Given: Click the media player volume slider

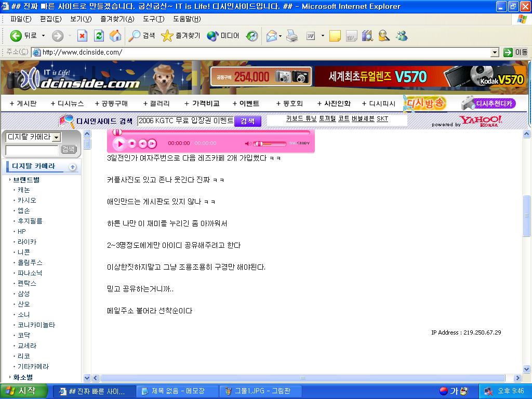Looking at the screenshot, I should 270,144.
